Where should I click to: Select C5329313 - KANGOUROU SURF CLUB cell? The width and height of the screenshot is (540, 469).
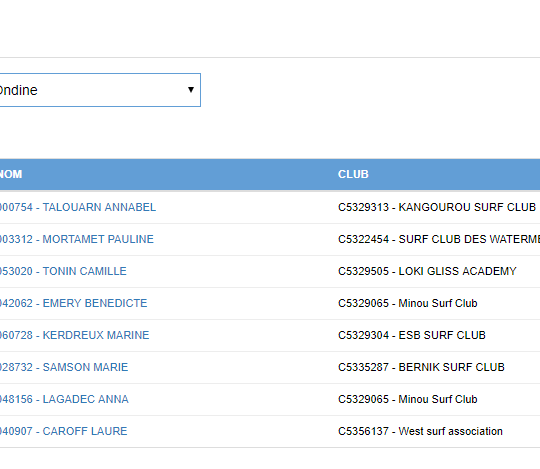pos(437,207)
